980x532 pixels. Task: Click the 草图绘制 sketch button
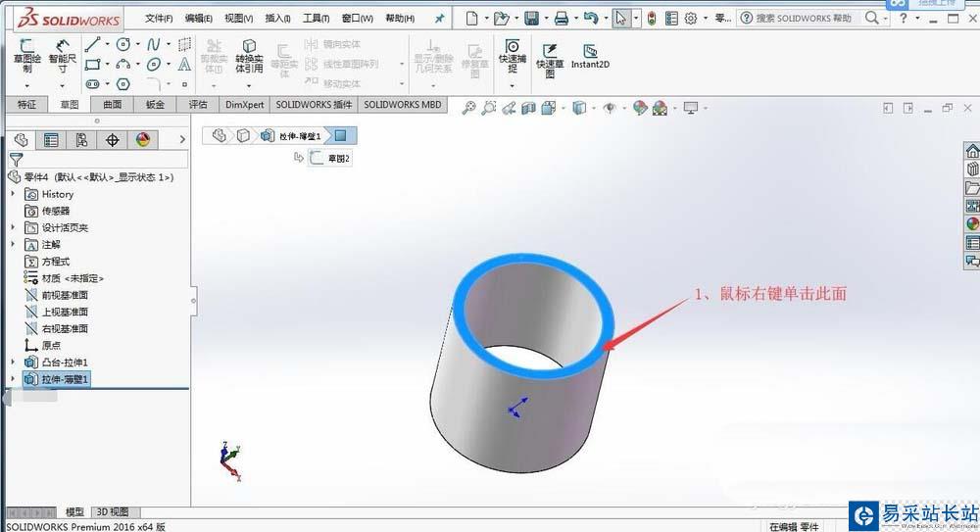pos(26,56)
